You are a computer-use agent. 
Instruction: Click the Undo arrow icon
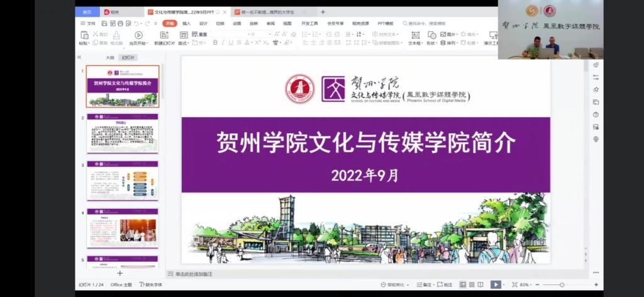[136, 23]
